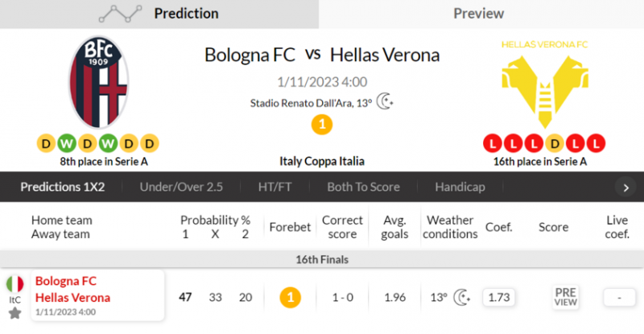Open the HT/FT predictions tab
Screen dimensions: 644x334
(x=275, y=187)
